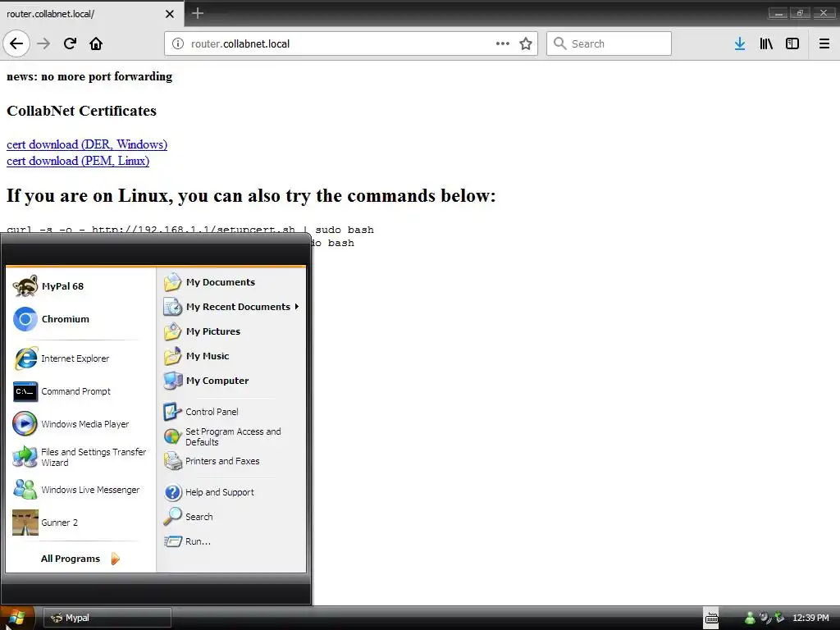Open a new tab with plus button
The image size is (840, 630).
coord(197,13)
